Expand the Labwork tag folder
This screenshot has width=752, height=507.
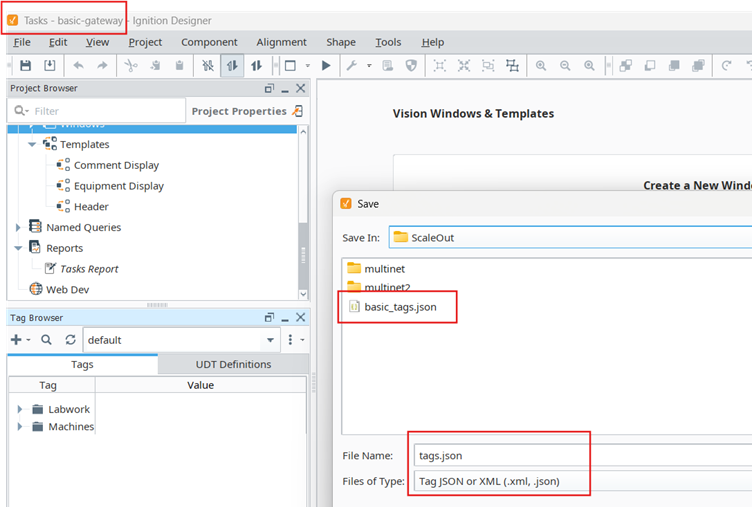[19, 409]
